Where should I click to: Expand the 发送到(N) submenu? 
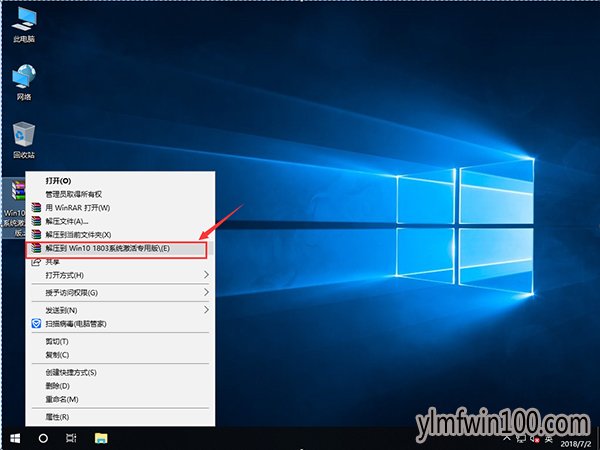120,310
